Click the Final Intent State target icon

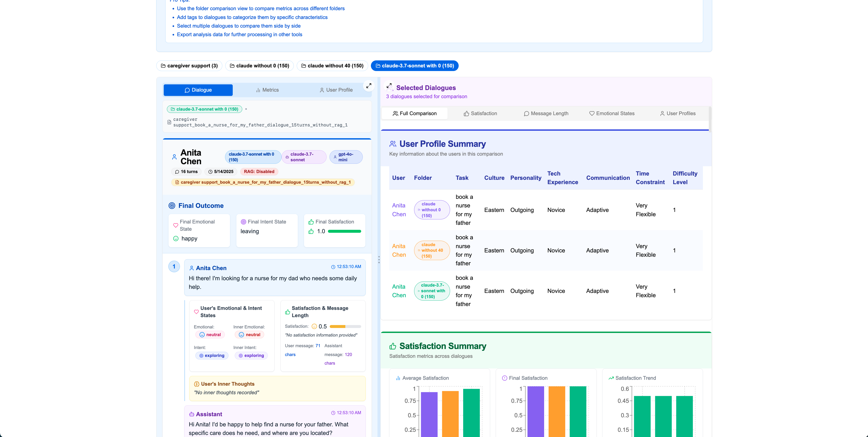(x=243, y=222)
